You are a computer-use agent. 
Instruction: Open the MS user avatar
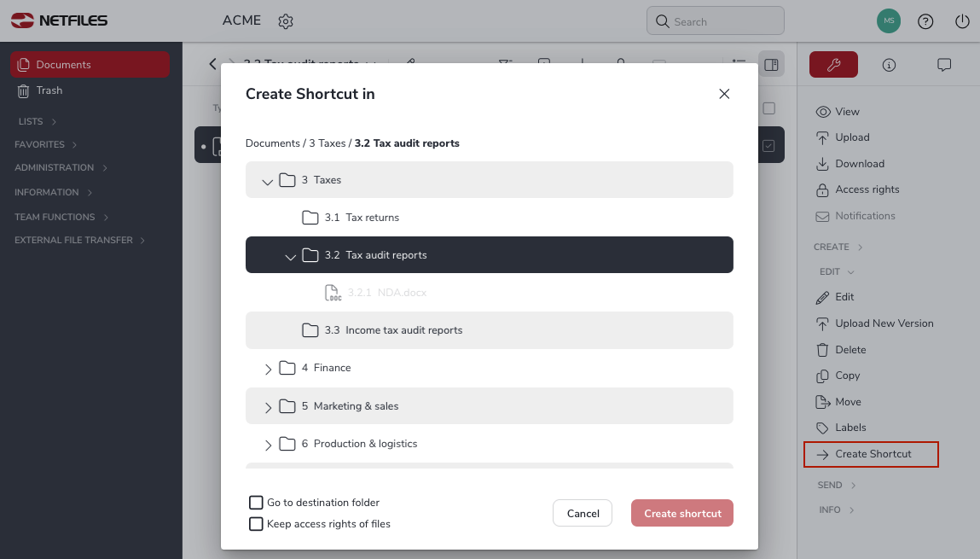coord(888,21)
